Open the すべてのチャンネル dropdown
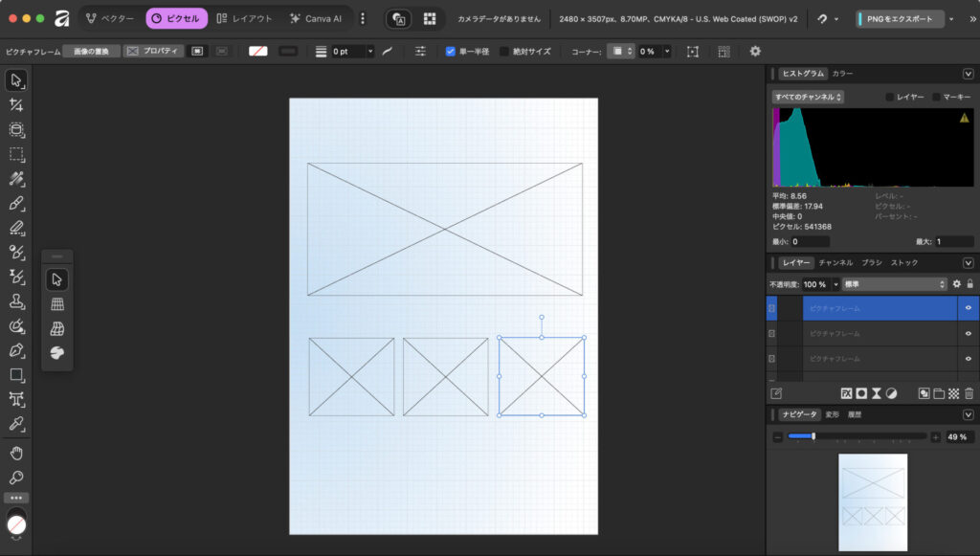This screenshot has width=980, height=556. click(x=808, y=97)
